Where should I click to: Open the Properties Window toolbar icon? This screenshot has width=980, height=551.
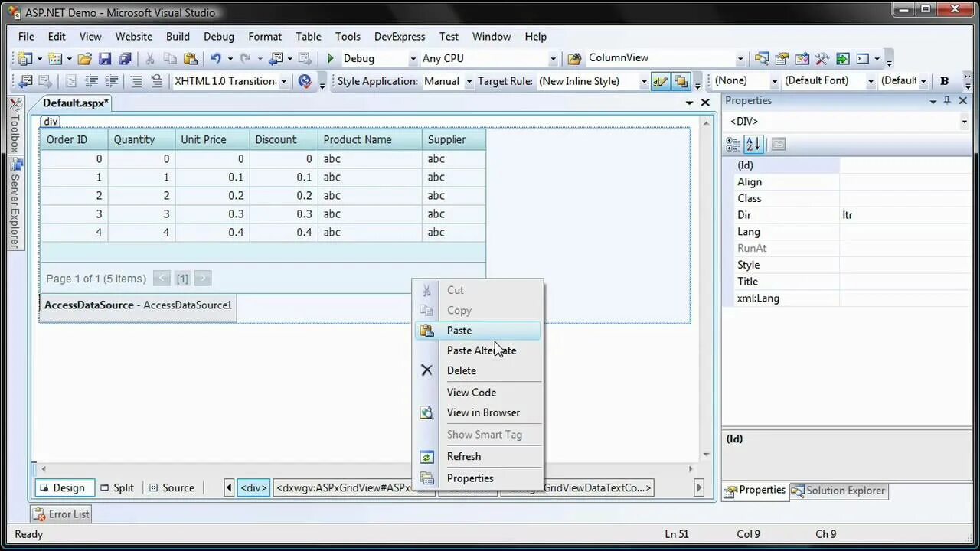click(x=782, y=58)
